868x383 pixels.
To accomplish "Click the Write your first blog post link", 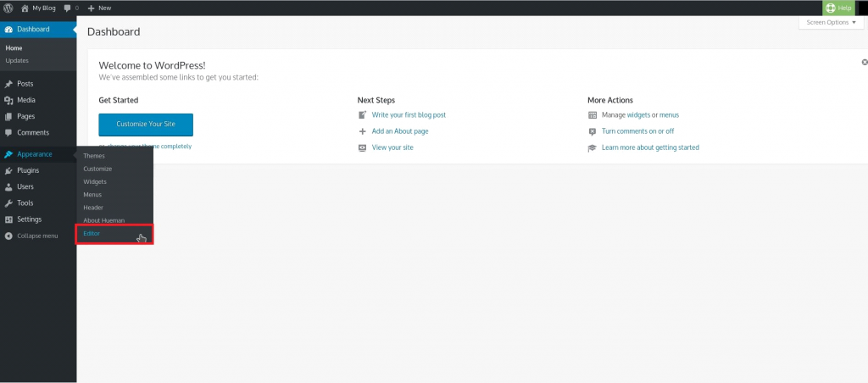I will click(x=409, y=115).
